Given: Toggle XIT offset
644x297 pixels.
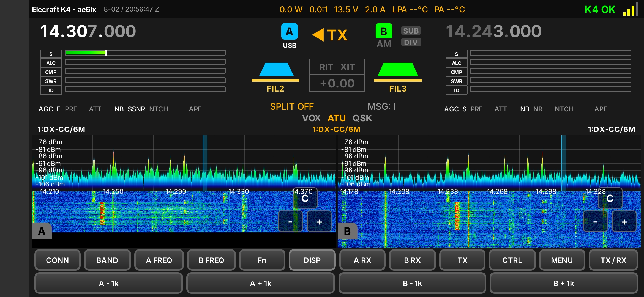Looking at the screenshot, I should coord(348,67).
